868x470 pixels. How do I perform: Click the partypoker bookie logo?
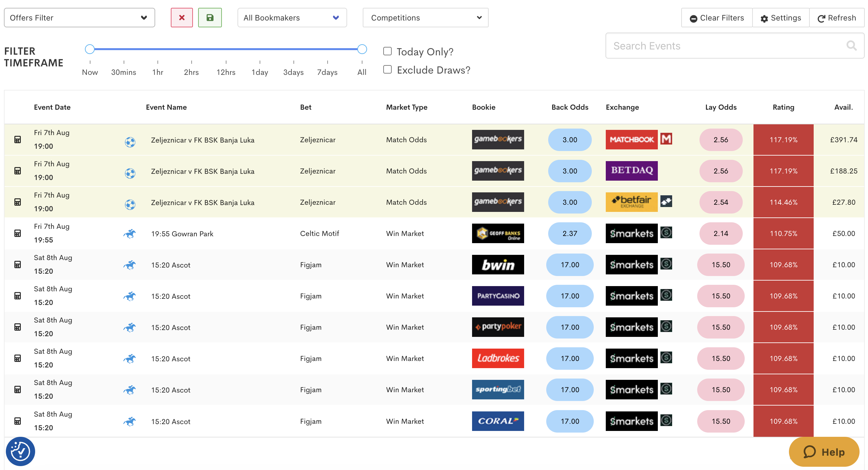(498, 327)
